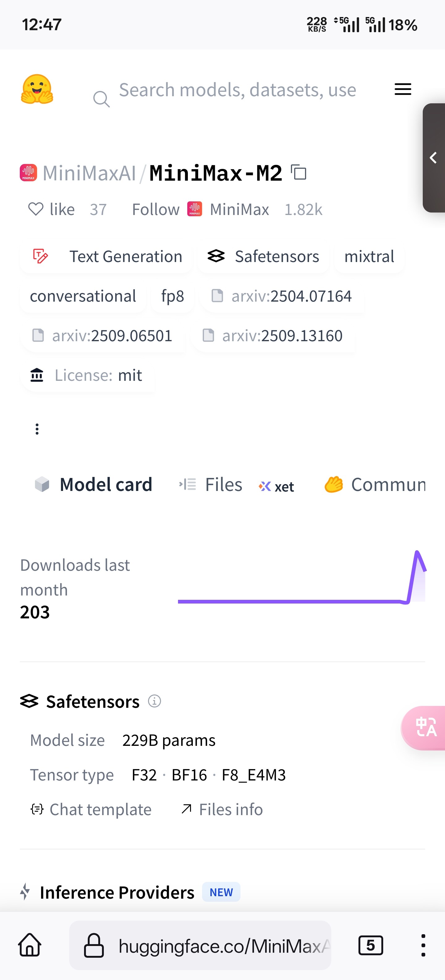Open arxiv:2504.07164 paper tag

(x=282, y=296)
